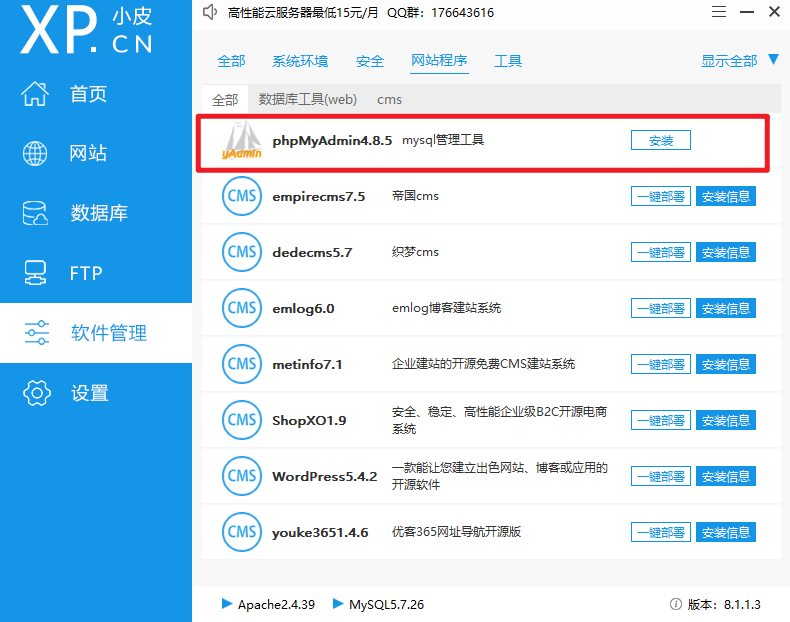
Task: Click the phpMyAdmin4.8.5 name text
Action: pyautogui.click(x=332, y=141)
